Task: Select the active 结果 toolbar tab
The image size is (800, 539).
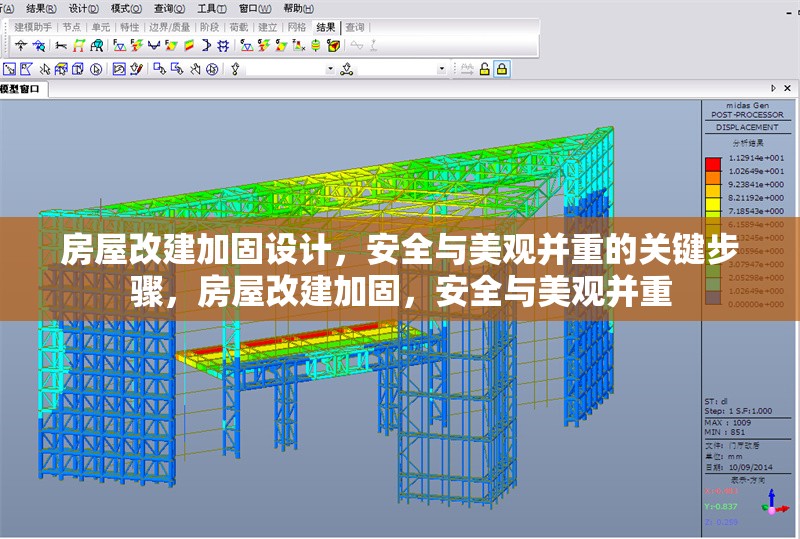Action: pyautogui.click(x=326, y=27)
